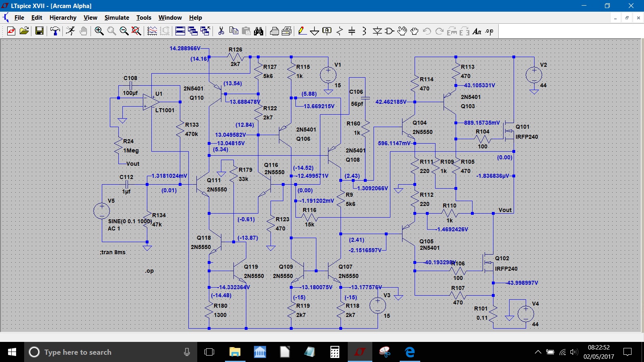Screen dimensions: 644x362
Task: Open the File menu
Action: coord(19,18)
